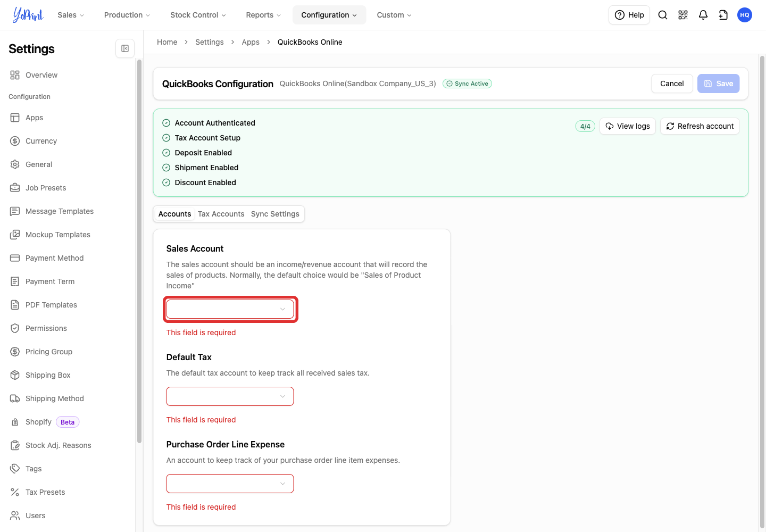The height and width of the screenshot is (532, 766).
Task: Open the Configuration menu
Action: (x=329, y=15)
